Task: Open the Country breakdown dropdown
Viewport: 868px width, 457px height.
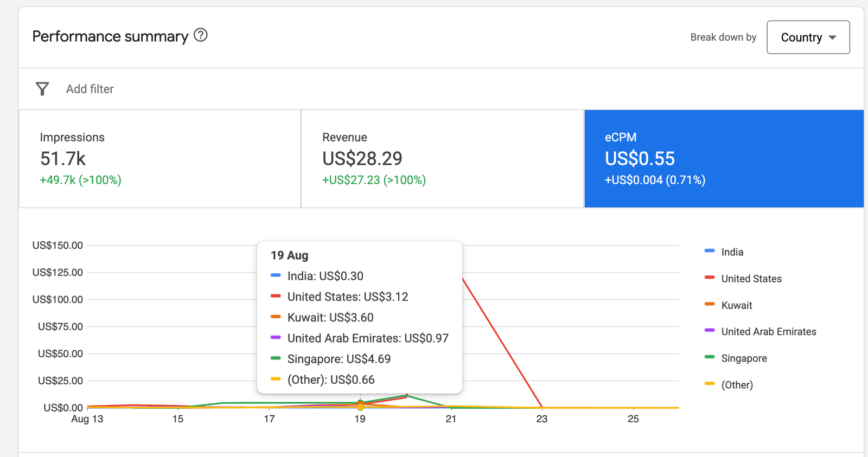Action: (x=808, y=37)
